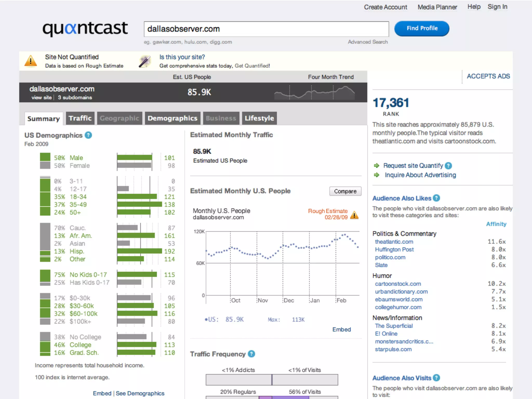Click the theatlantic.com link
The image size is (532, 399).
(x=394, y=242)
